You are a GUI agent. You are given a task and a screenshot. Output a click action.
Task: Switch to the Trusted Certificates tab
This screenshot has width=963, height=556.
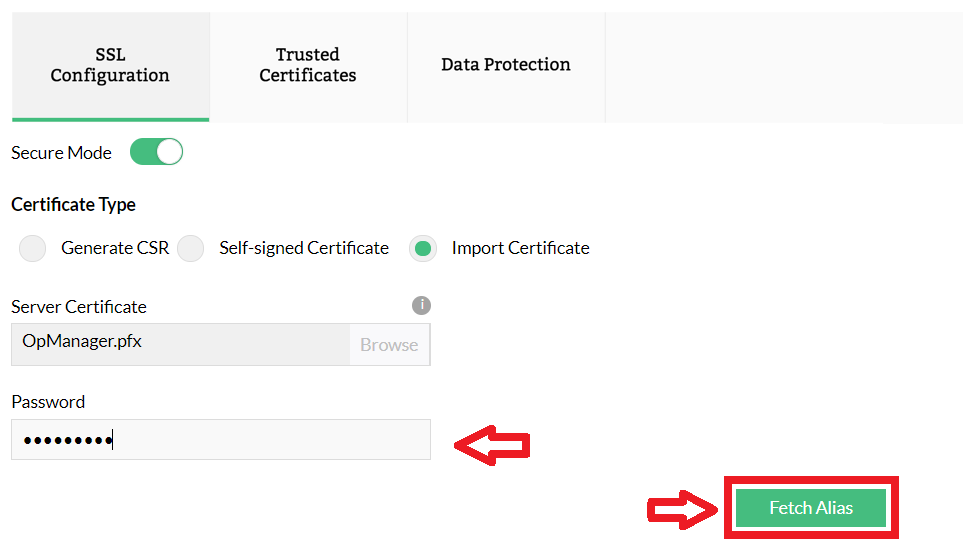tap(307, 65)
